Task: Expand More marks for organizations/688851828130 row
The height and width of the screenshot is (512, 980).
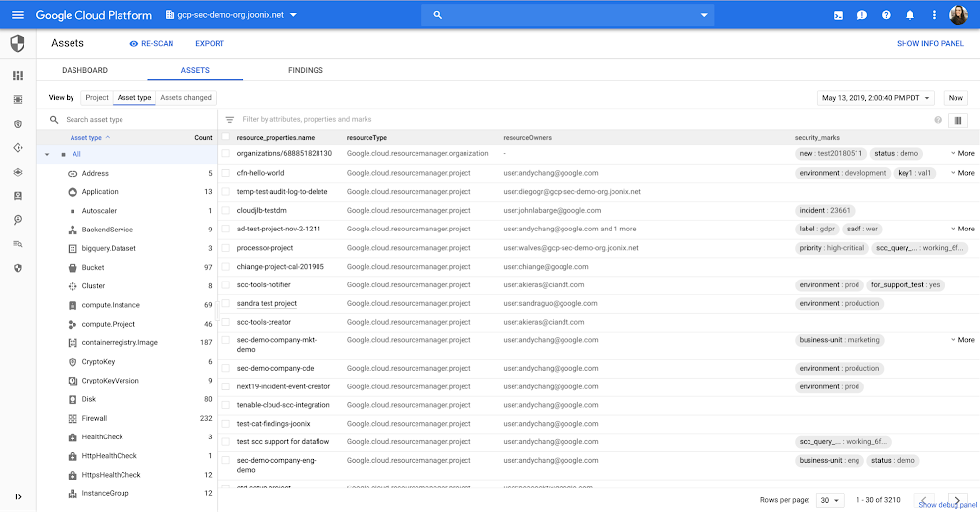Action: point(962,153)
